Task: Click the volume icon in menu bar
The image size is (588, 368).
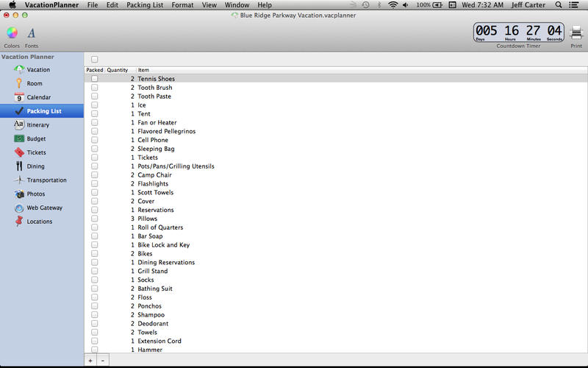Action: click(x=406, y=5)
